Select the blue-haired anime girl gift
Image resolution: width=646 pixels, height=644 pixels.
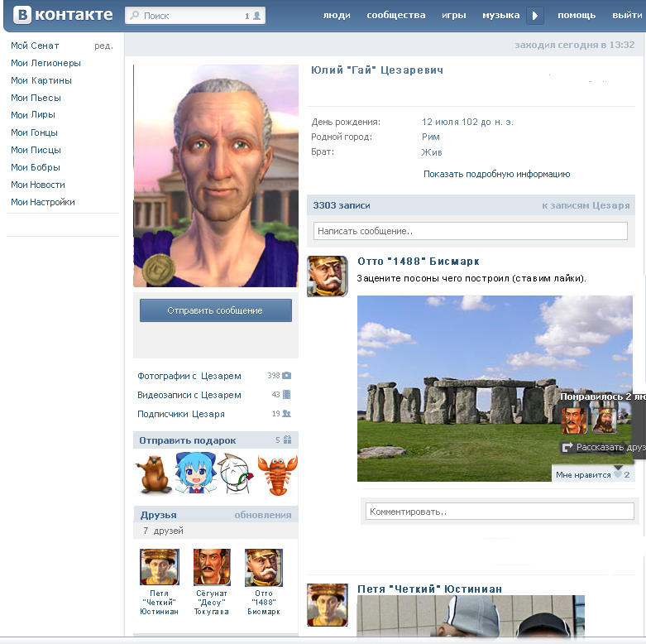point(195,473)
